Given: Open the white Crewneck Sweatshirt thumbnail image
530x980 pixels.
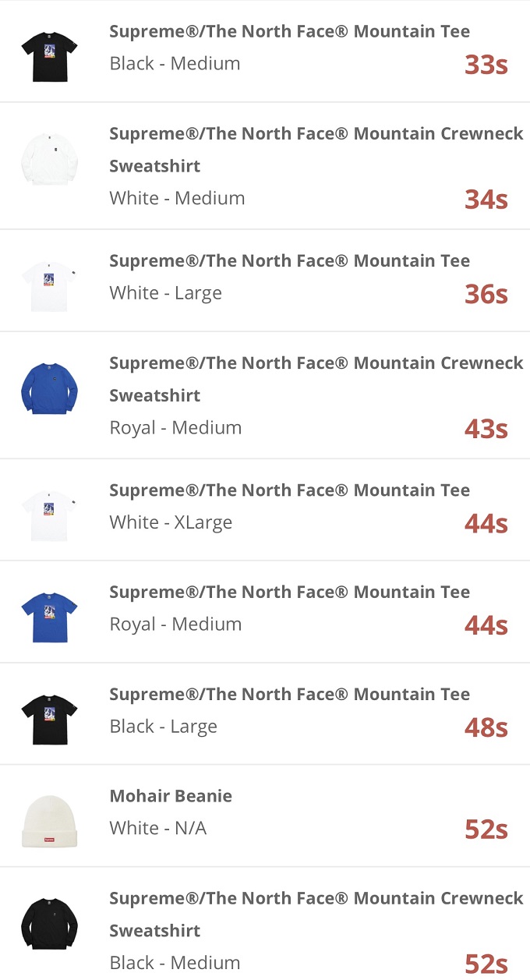Looking at the screenshot, I should 49,160.
